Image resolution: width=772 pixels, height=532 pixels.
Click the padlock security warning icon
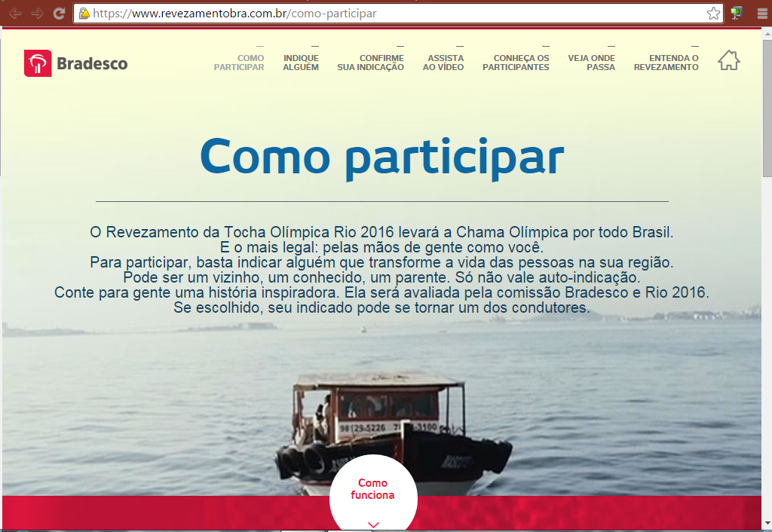click(x=84, y=14)
